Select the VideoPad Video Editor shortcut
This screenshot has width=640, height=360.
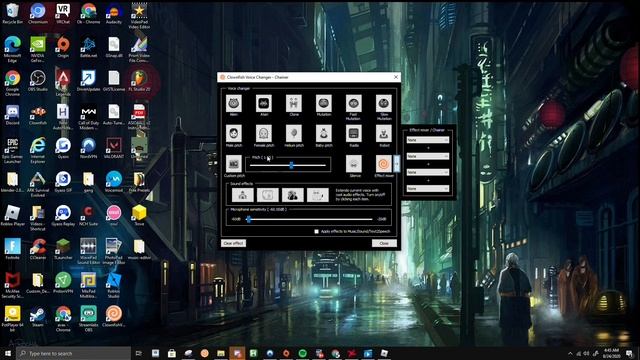pos(139,16)
